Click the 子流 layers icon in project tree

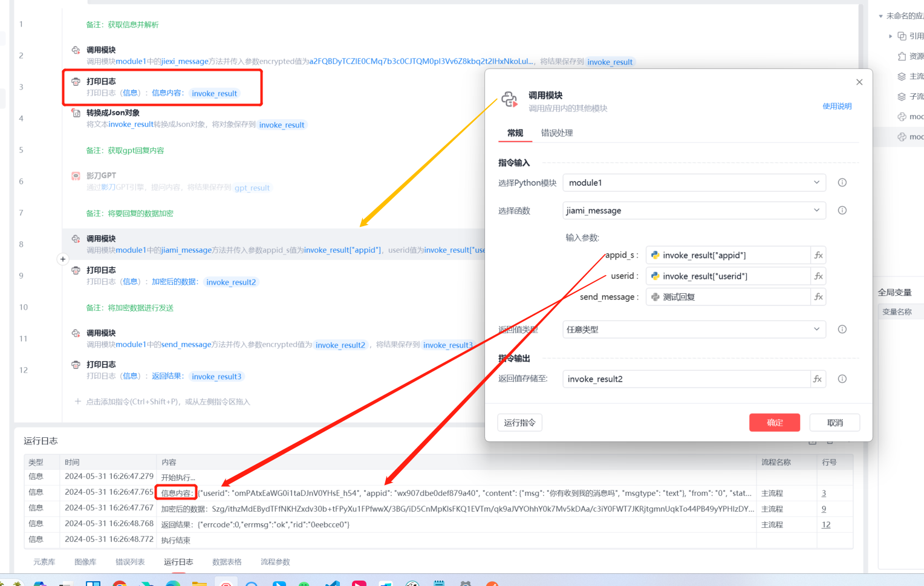coord(902,97)
